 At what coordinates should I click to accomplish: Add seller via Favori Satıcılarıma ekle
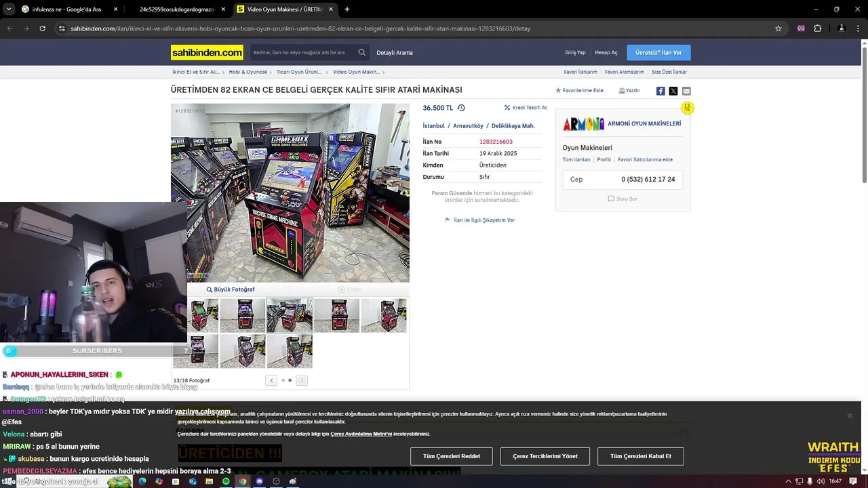click(645, 160)
